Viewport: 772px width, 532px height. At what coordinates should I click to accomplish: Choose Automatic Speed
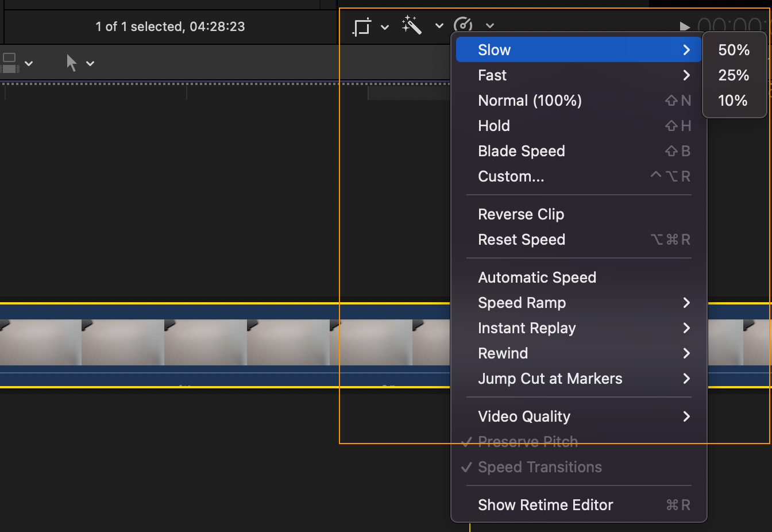[x=579, y=277]
